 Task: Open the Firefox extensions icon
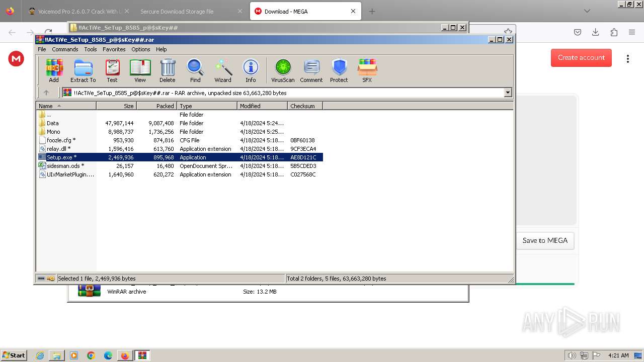pos(614,32)
